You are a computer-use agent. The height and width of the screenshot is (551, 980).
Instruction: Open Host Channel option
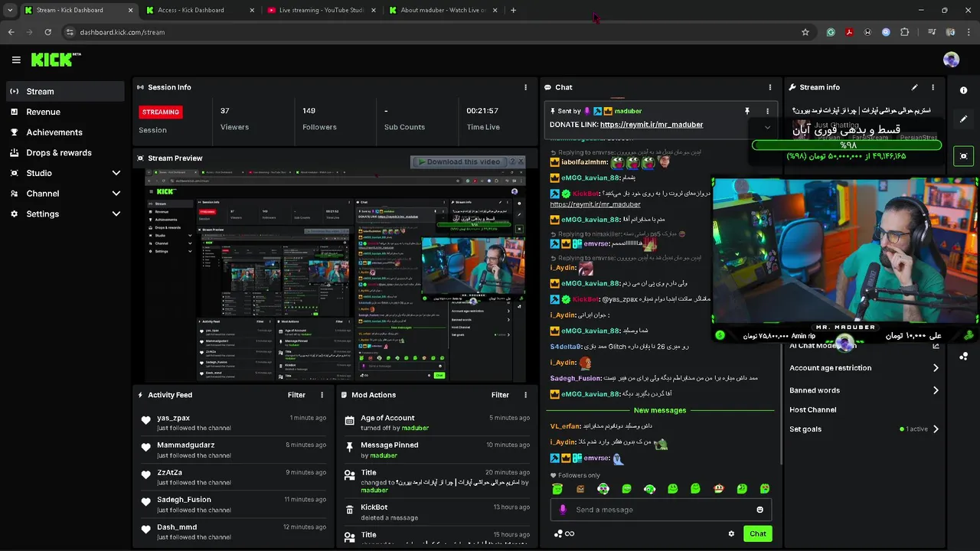pyautogui.click(x=813, y=410)
